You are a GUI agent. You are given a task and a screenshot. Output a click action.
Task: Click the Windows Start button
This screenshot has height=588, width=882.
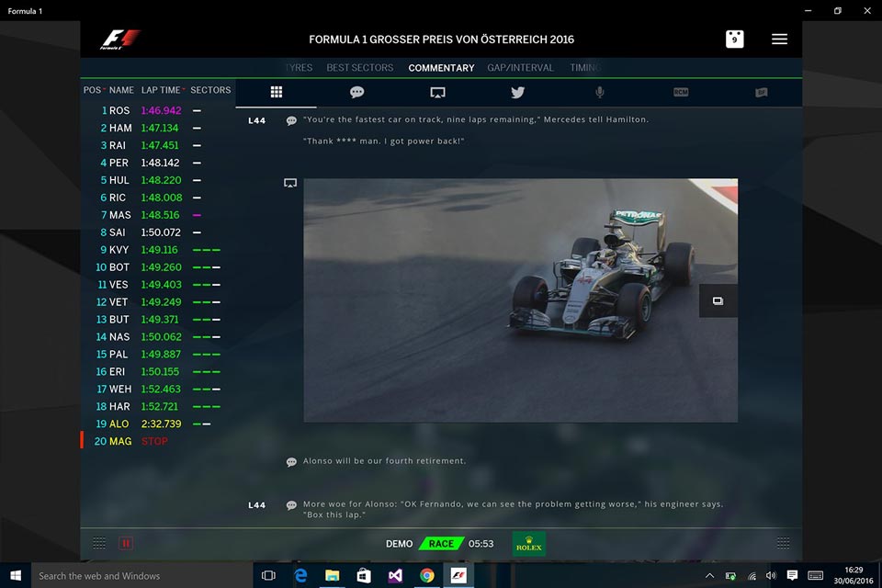pyautogui.click(x=15, y=575)
